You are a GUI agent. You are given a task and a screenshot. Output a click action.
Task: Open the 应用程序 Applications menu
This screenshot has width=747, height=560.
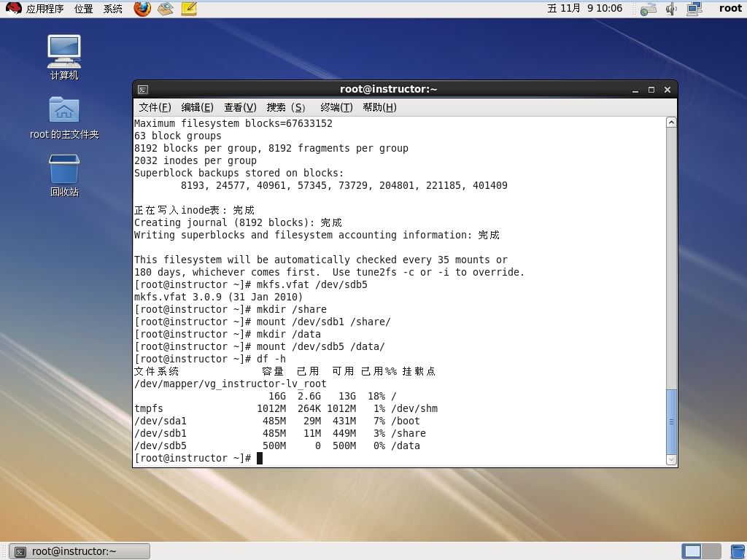[44, 9]
